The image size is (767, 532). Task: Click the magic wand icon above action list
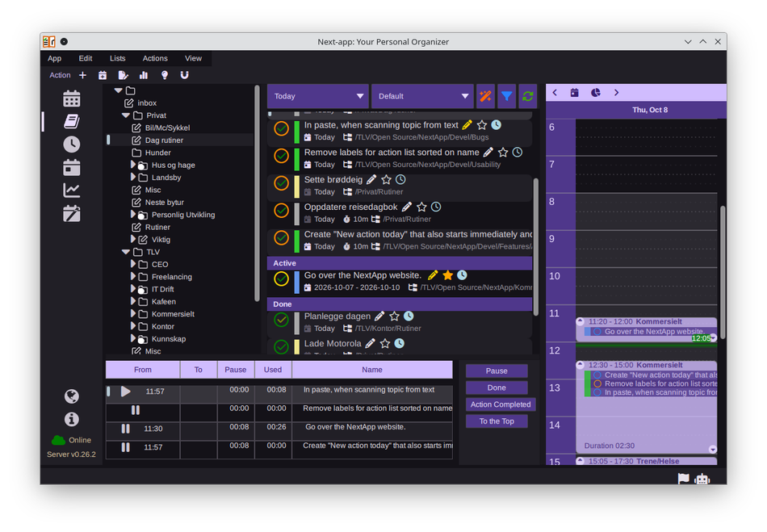click(x=485, y=96)
